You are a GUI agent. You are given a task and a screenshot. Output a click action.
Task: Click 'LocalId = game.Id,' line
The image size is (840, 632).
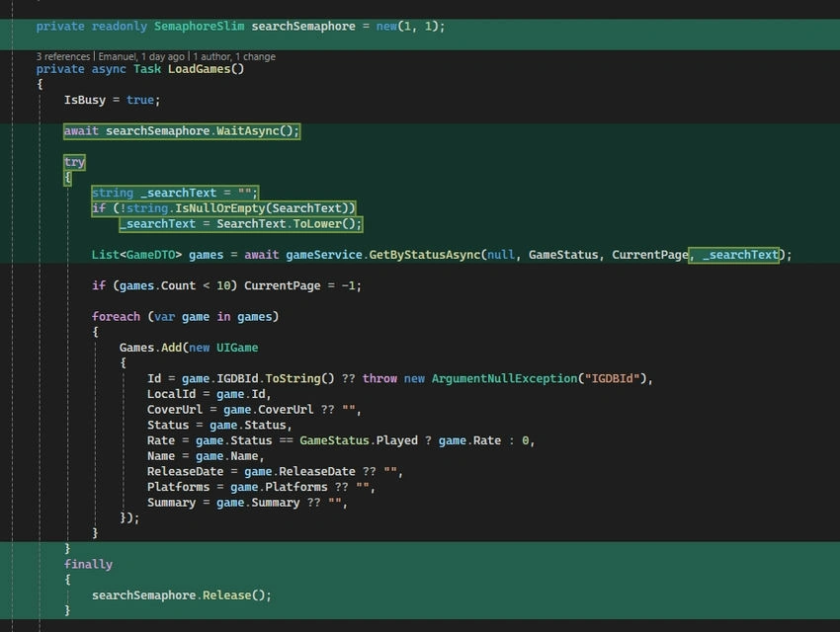click(209, 394)
